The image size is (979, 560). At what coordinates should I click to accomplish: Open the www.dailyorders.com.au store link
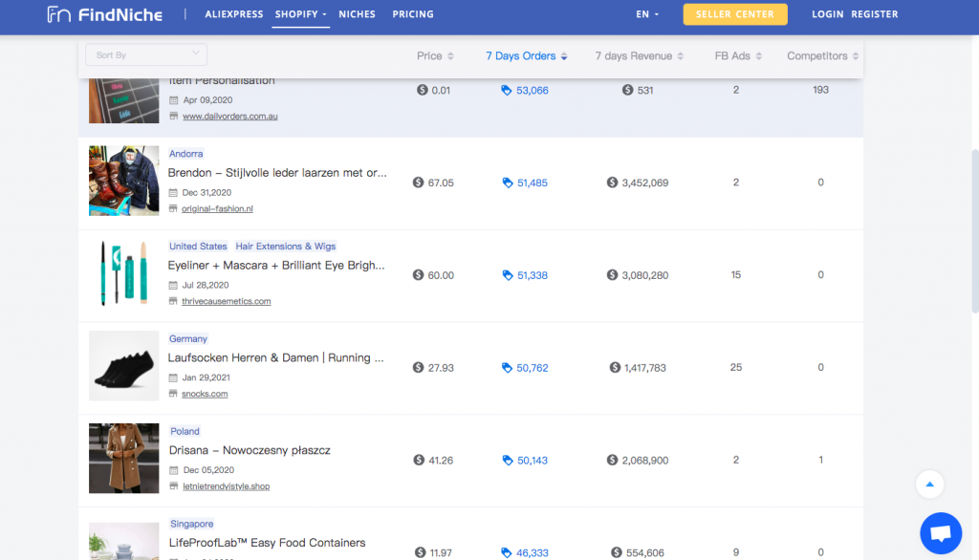[x=229, y=117]
